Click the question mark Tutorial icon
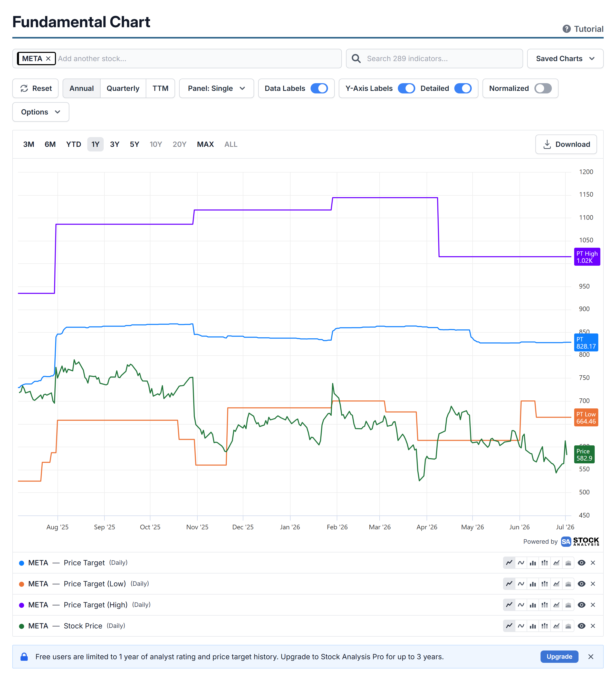Viewport: 616px width, 689px height. pyautogui.click(x=566, y=29)
